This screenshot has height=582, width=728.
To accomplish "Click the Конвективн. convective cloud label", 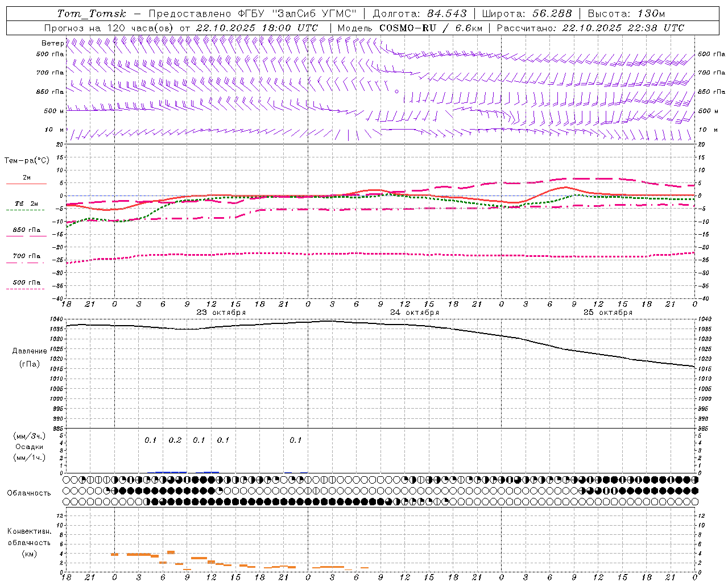I will (x=30, y=531).
